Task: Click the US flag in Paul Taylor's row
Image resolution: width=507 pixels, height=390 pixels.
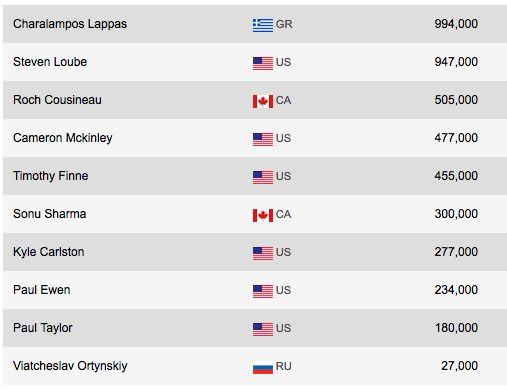Action: click(263, 329)
